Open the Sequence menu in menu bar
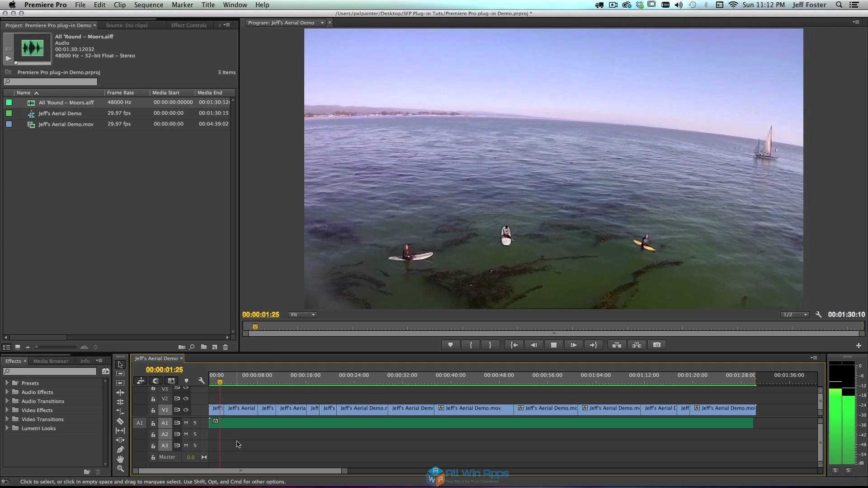Viewport: 868px width, 488px height. 149,5
